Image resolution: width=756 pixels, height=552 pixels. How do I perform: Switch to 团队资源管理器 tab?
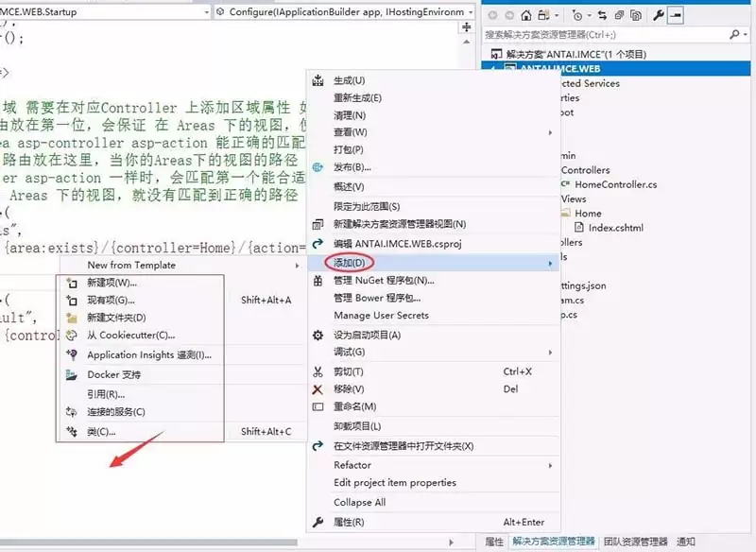[635, 543]
